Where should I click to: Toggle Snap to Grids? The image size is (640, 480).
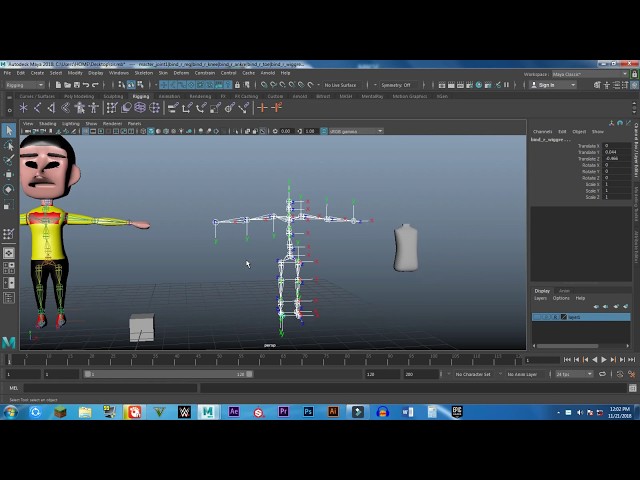[264, 85]
